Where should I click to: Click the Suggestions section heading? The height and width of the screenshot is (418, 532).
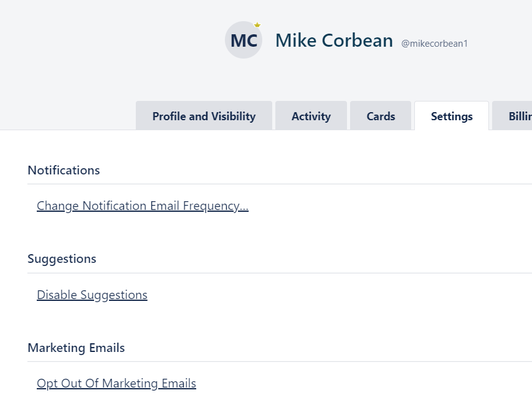(x=62, y=259)
